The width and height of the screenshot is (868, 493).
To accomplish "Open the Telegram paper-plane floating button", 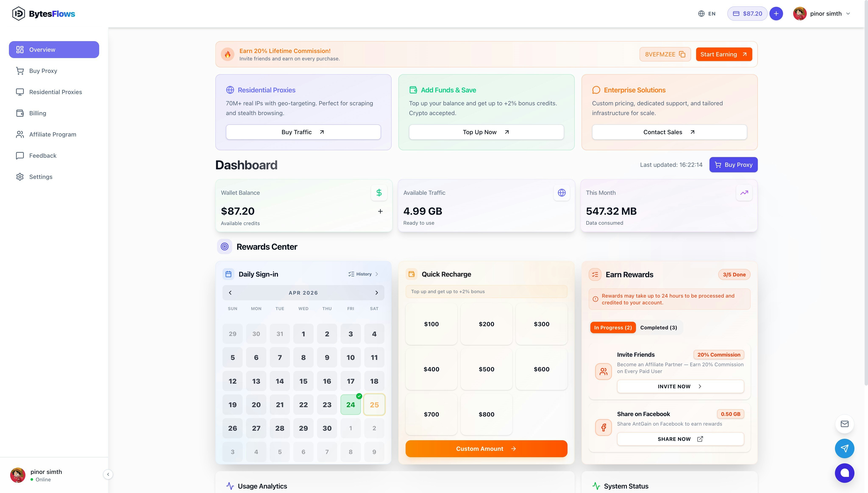I will (844, 448).
